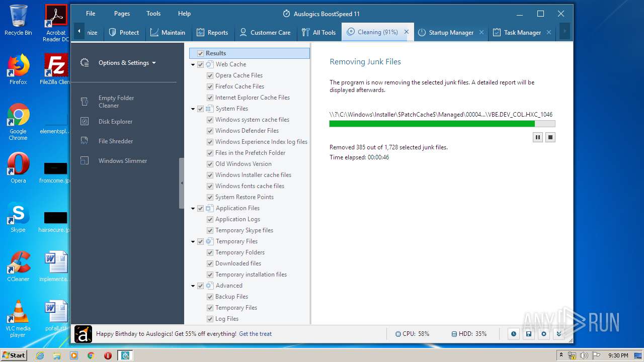644x362 pixels.
Task: Uncheck Opera Cache Files
Action: click(x=210, y=75)
